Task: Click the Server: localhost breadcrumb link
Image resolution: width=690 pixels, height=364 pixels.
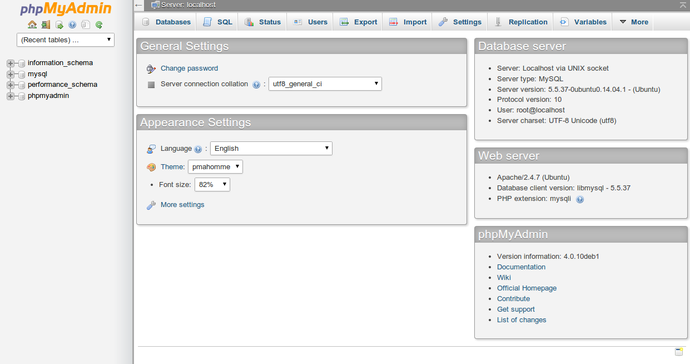Action: [x=188, y=5]
